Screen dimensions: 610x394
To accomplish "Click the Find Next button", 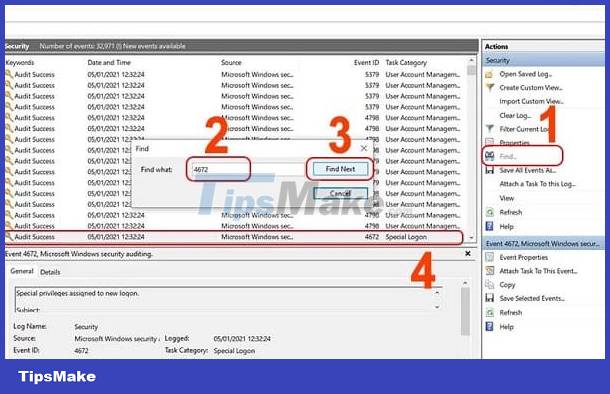I will (340, 169).
